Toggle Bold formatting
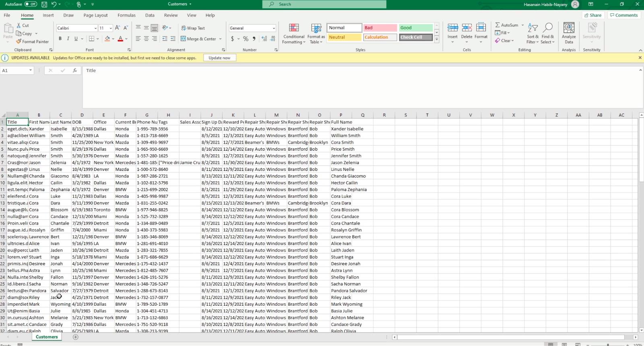This screenshot has width=644, height=346. 60,39
